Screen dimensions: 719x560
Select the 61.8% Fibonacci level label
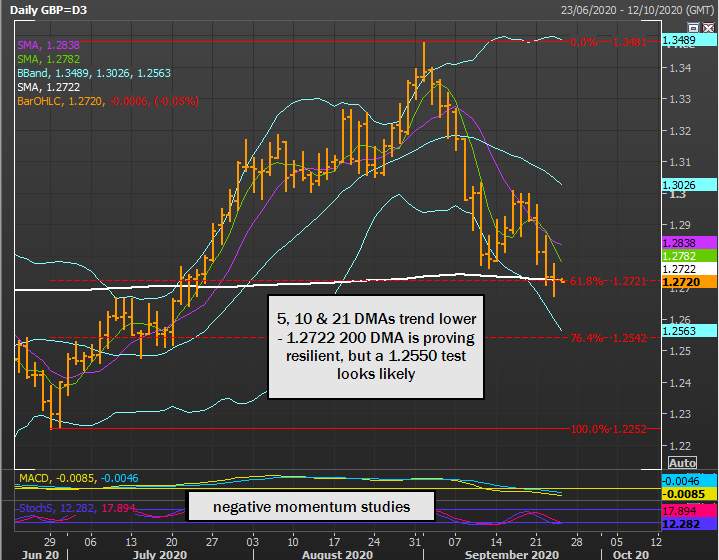click(x=608, y=281)
